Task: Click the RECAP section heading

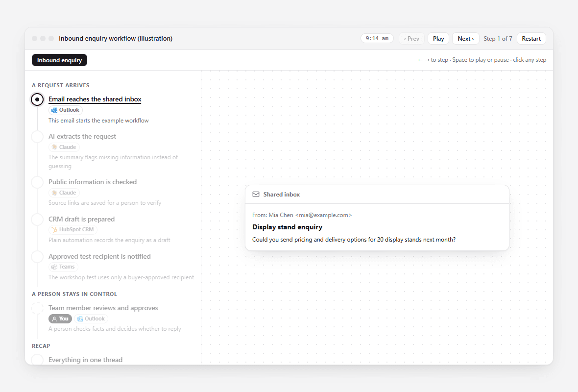Action: [x=41, y=346]
